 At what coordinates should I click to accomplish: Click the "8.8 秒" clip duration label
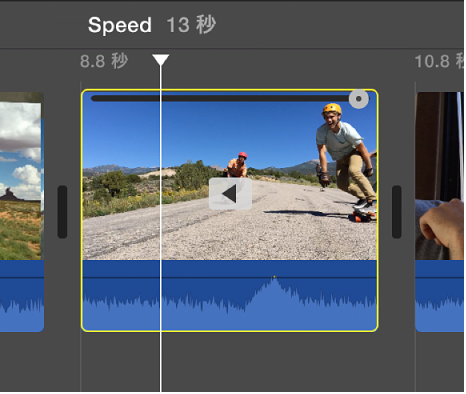pos(104,61)
